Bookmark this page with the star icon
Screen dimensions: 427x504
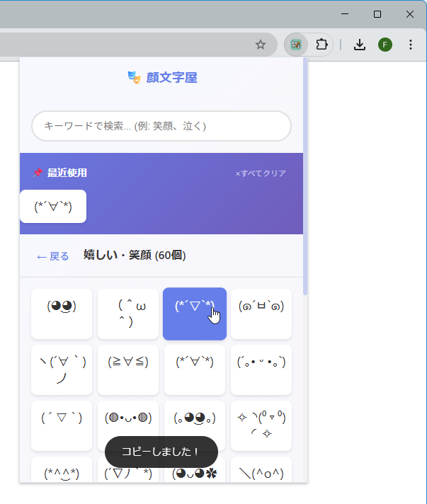pos(261,45)
